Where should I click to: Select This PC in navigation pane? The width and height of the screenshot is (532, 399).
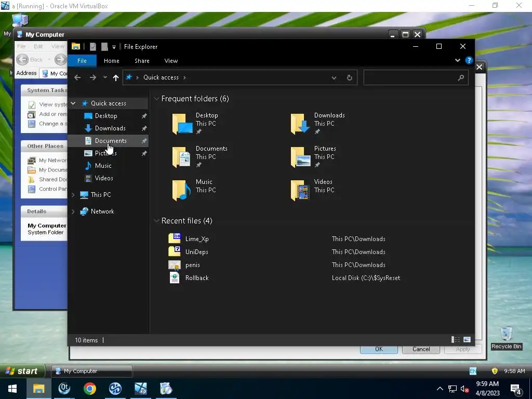coord(101,195)
